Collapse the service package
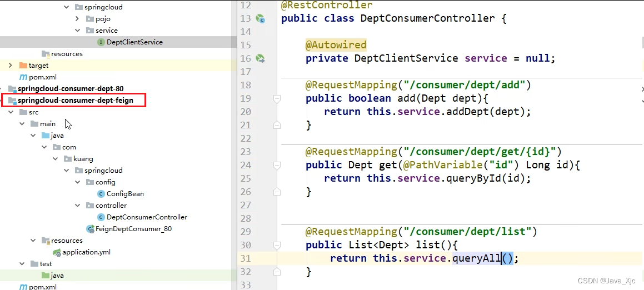Image resolution: width=644 pixels, height=290 pixels. point(78,31)
